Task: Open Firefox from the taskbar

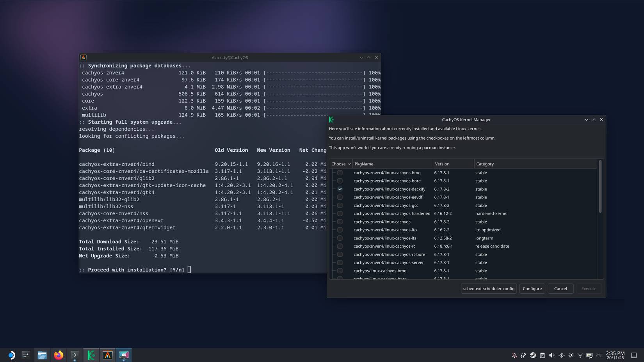Action: pyautogui.click(x=59, y=355)
